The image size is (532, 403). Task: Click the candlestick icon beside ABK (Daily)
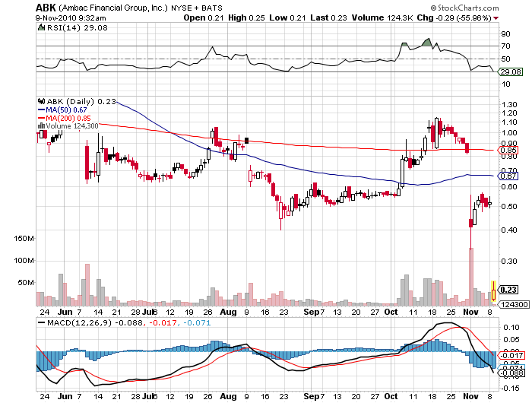click(x=41, y=101)
